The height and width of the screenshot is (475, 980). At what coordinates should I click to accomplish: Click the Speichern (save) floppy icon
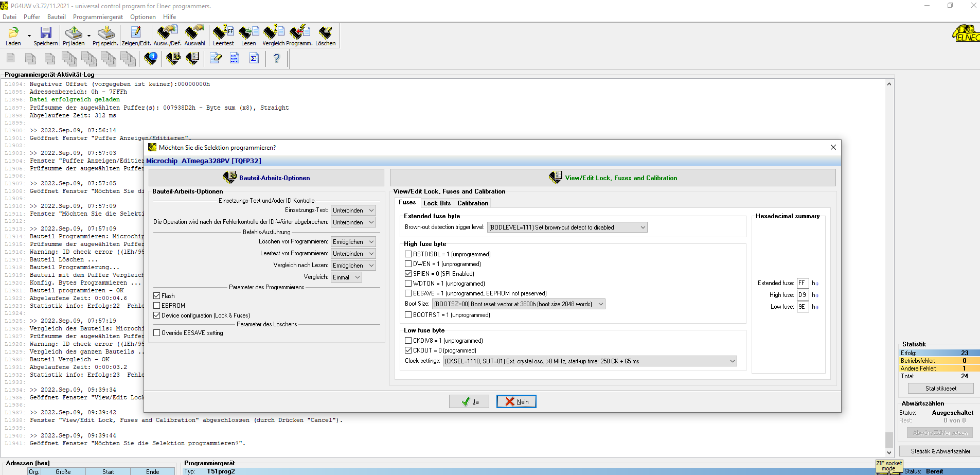(46, 33)
